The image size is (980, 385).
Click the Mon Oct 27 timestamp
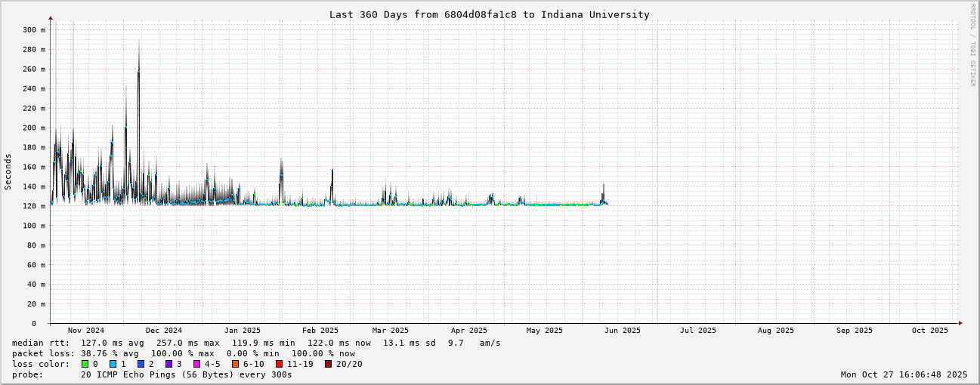(904, 374)
